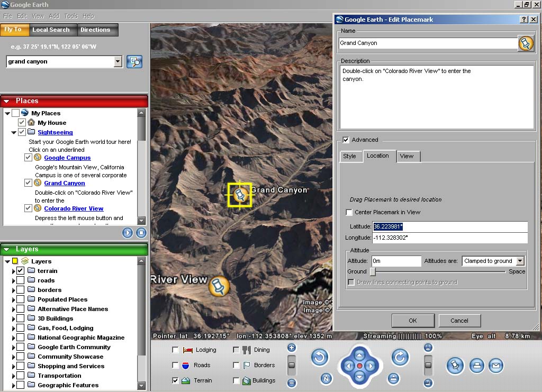This screenshot has width=542, height=392.
Task: Click the print button in the bottom toolbar
Action: click(x=477, y=366)
